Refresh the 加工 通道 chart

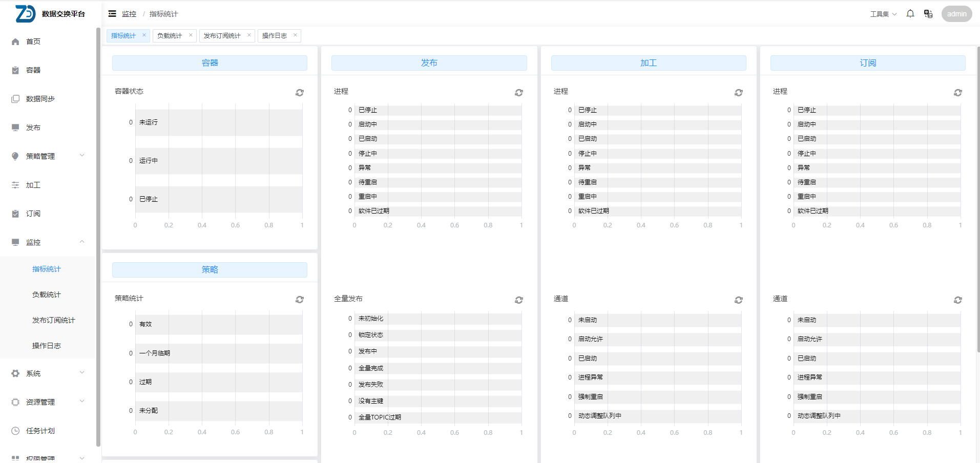(738, 300)
